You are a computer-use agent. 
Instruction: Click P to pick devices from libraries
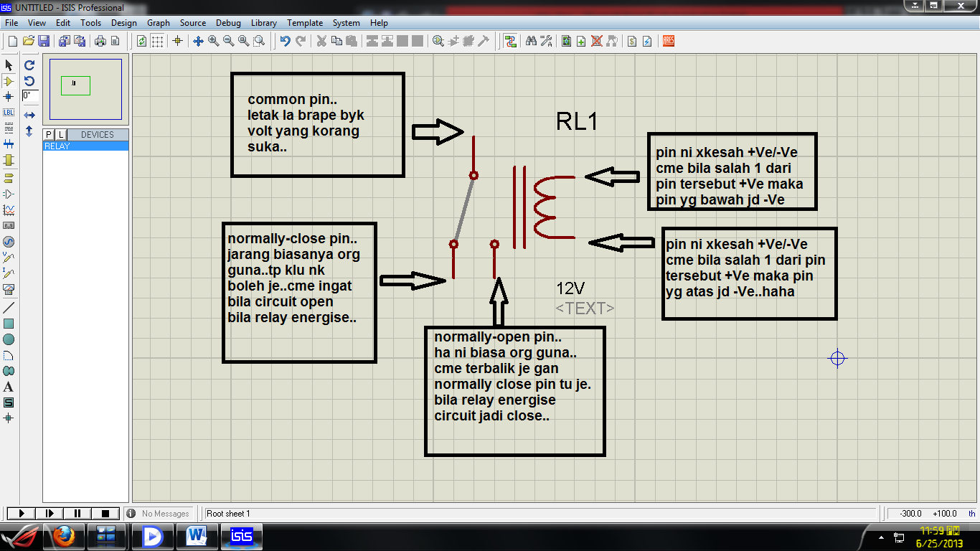tap(47, 134)
